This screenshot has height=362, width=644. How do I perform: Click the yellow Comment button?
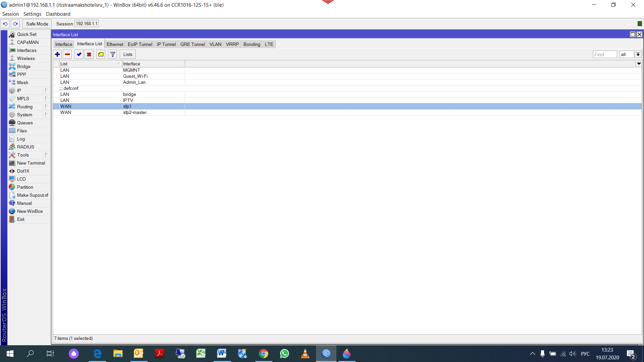[x=101, y=54]
